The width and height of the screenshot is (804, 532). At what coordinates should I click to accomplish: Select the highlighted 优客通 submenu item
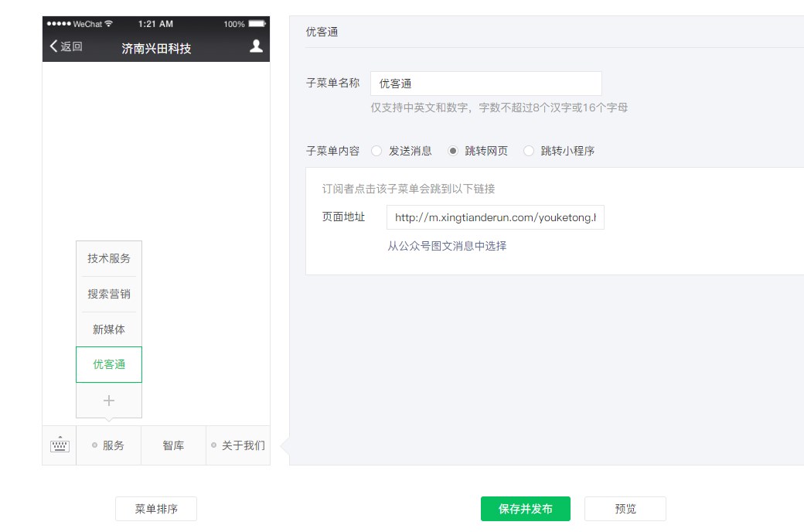click(109, 364)
